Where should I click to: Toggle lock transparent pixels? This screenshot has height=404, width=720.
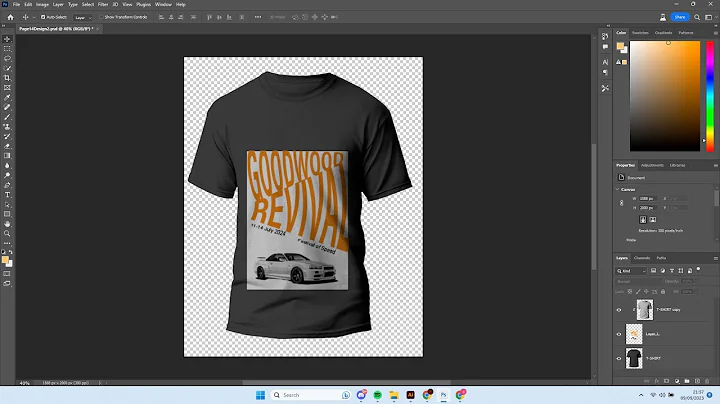pyautogui.click(x=630, y=292)
